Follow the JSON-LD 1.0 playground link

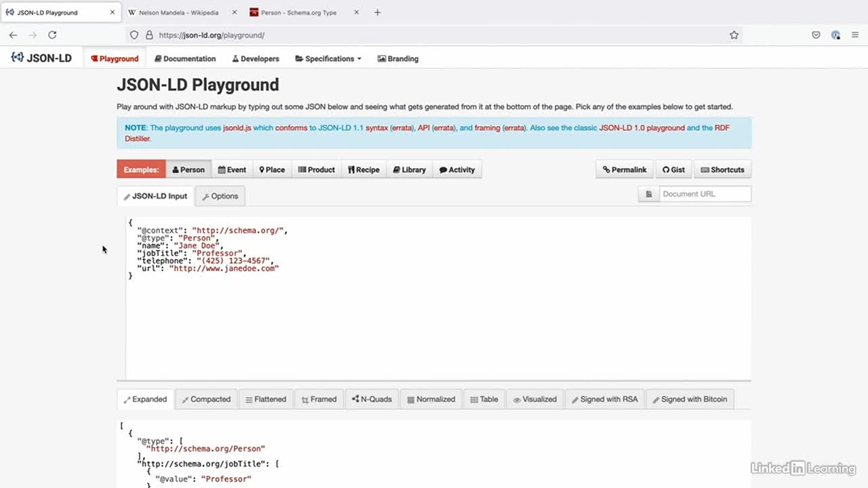tap(642, 127)
